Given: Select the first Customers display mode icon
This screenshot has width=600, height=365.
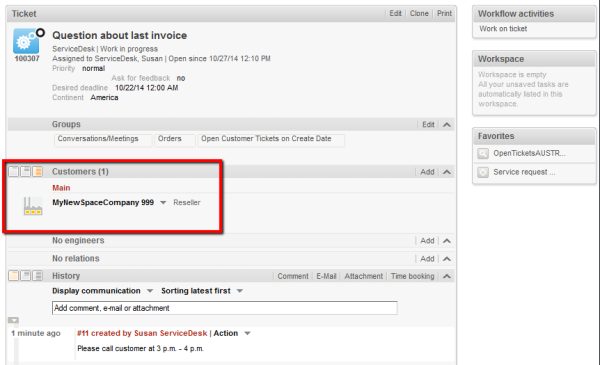Looking at the screenshot, I should pyautogui.click(x=14, y=171).
